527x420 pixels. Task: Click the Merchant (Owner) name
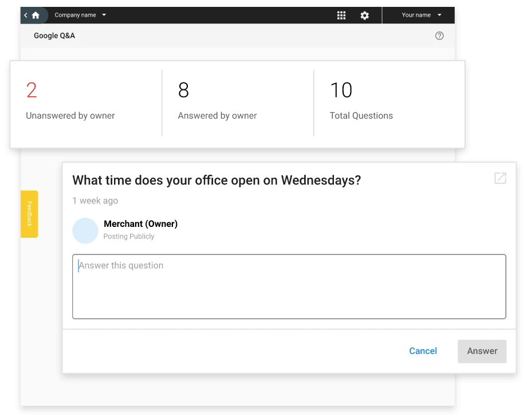coord(140,224)
